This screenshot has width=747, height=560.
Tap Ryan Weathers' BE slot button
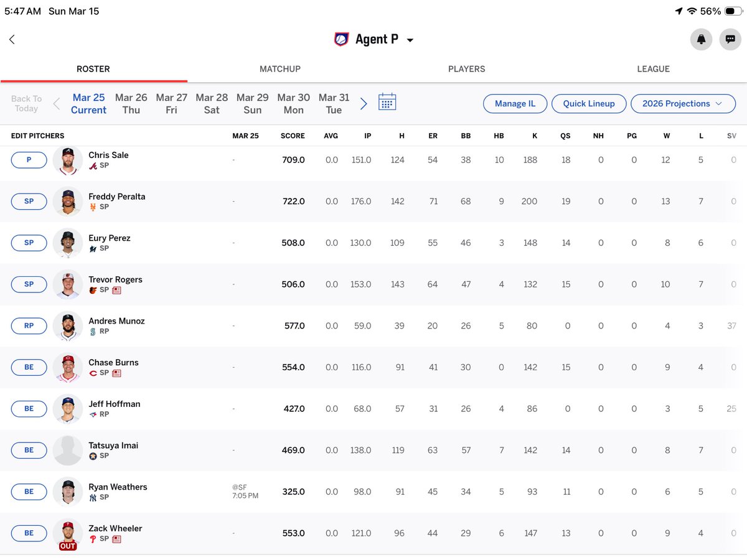pos(29,492)
